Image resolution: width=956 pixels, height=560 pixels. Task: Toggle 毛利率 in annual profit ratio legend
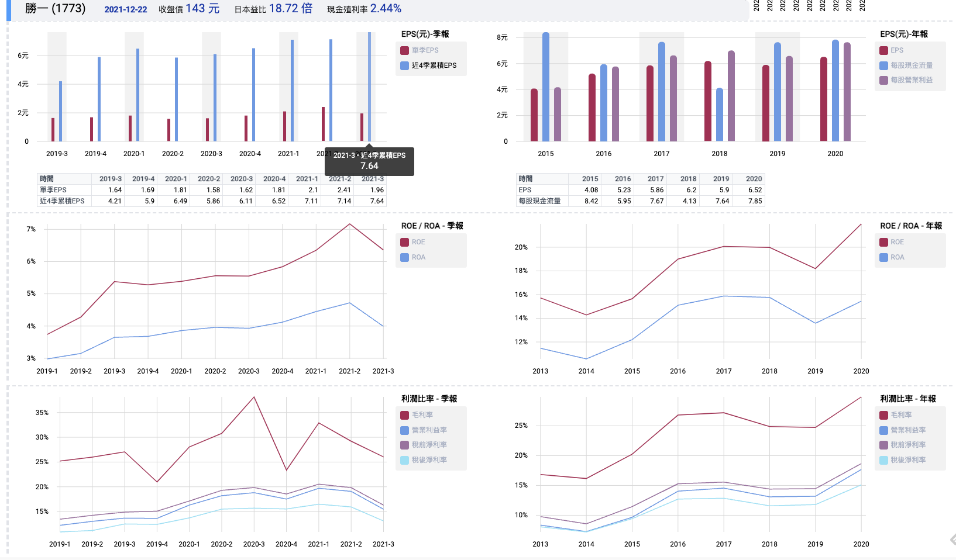(896, 415)
